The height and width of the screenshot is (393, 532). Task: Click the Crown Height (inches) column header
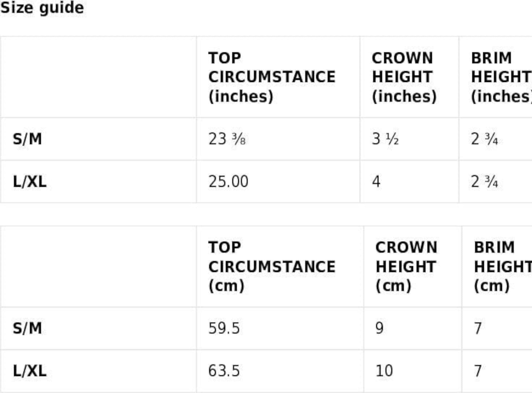pyautogui.click(x=404, y=77)
